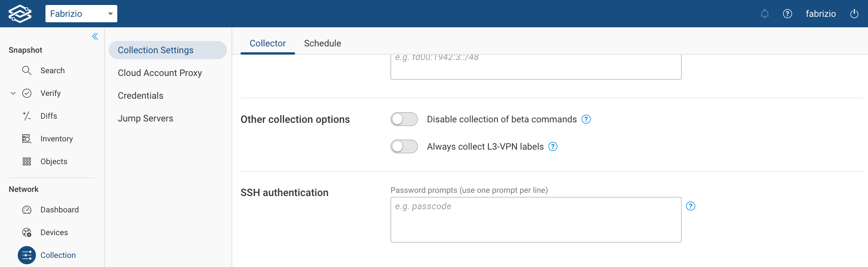
Task: Open Cloud Account Proxy settings
Action: (160, 73)
